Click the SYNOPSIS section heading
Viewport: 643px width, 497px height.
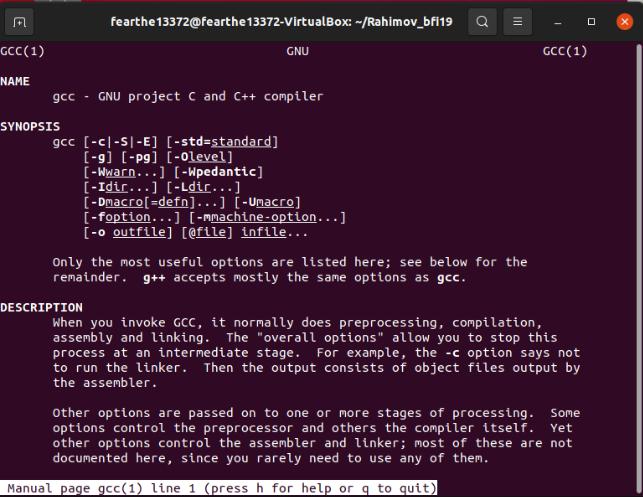[x=30, y=126]
